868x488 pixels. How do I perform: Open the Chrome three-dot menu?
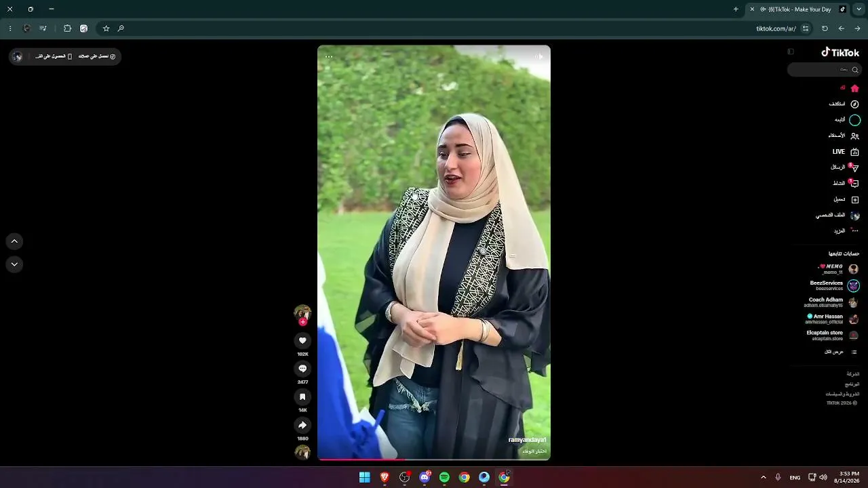[10, 28]
